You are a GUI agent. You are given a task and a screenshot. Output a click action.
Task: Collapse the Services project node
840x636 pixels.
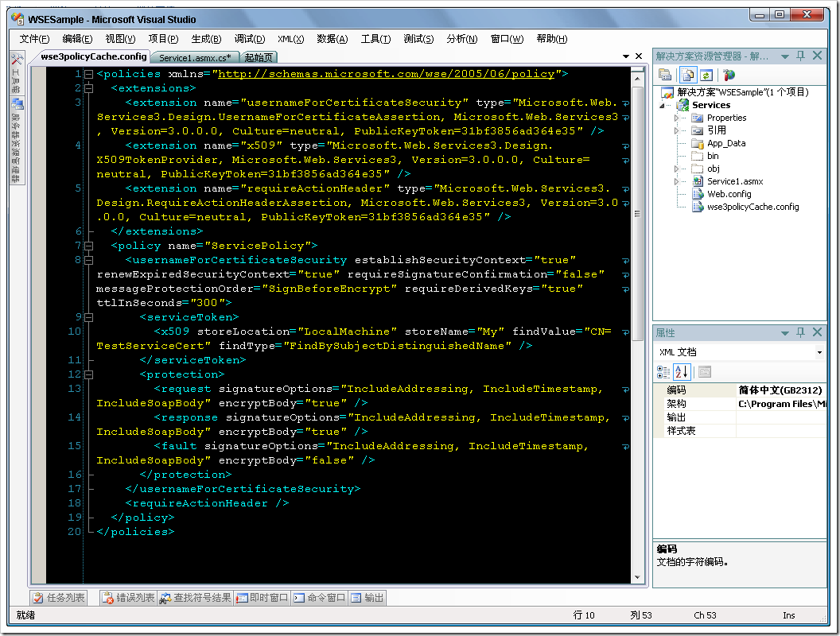coord(663,105)
